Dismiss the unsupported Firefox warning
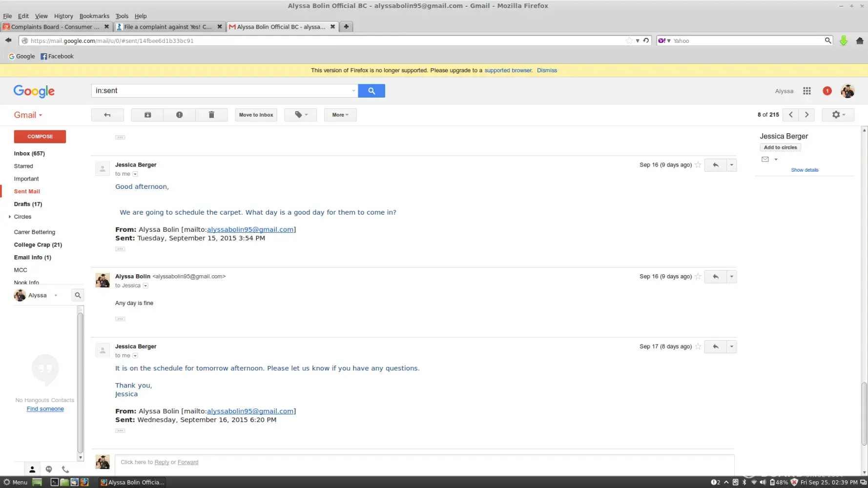The height and width of the screenshot is (488, 868). click(547, 70)
